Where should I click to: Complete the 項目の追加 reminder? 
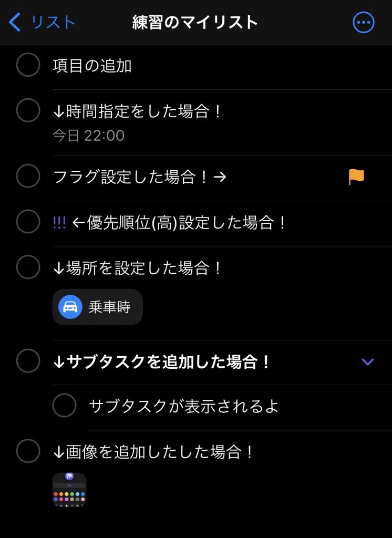28,65
